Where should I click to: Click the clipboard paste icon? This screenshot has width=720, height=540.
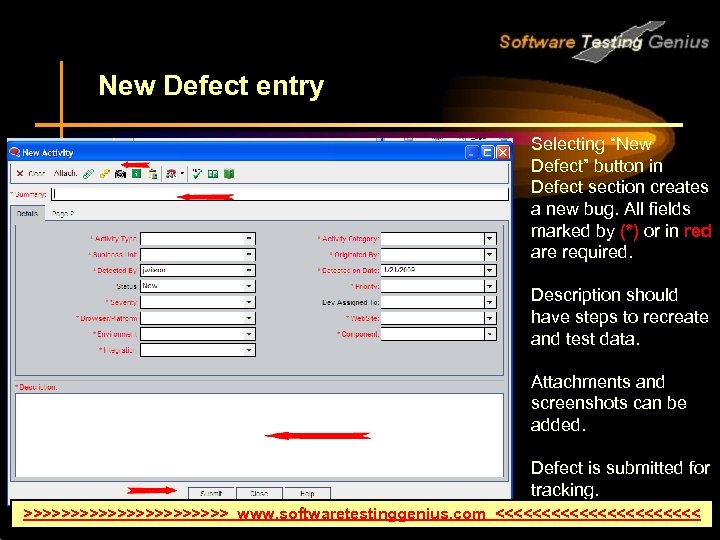tap(152, 174)
